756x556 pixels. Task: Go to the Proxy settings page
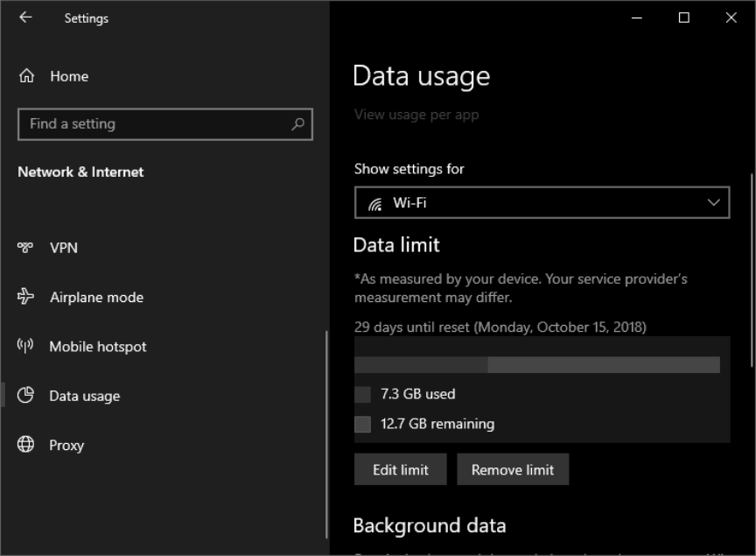[66, 446]
